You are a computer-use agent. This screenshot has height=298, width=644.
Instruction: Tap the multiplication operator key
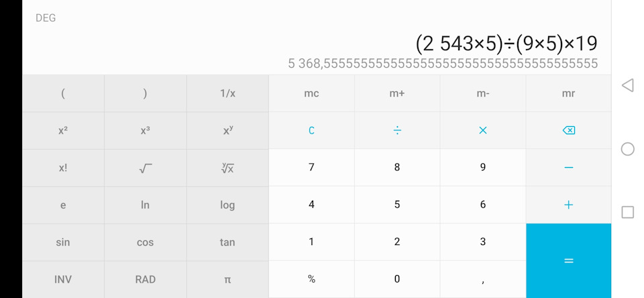coord(482,130)
